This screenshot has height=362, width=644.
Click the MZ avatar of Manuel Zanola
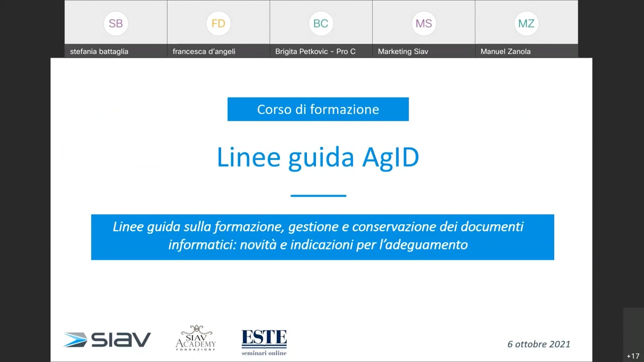pyautogui.click(x=526, y=24)
